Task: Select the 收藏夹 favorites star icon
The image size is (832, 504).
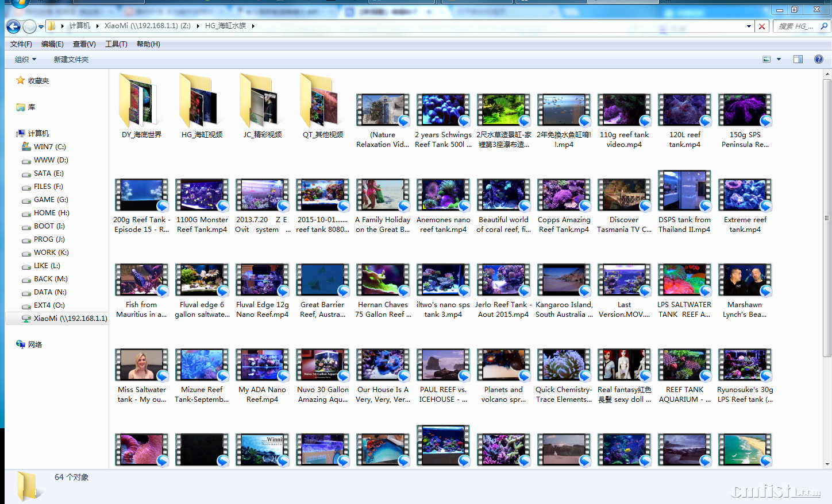Action: pos(21,80)
